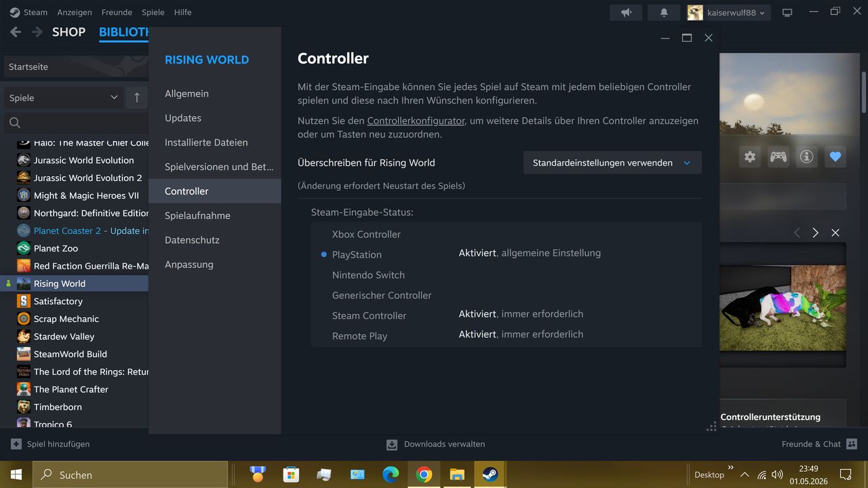Expand the Spiele filter dropdown

[64, 98]
